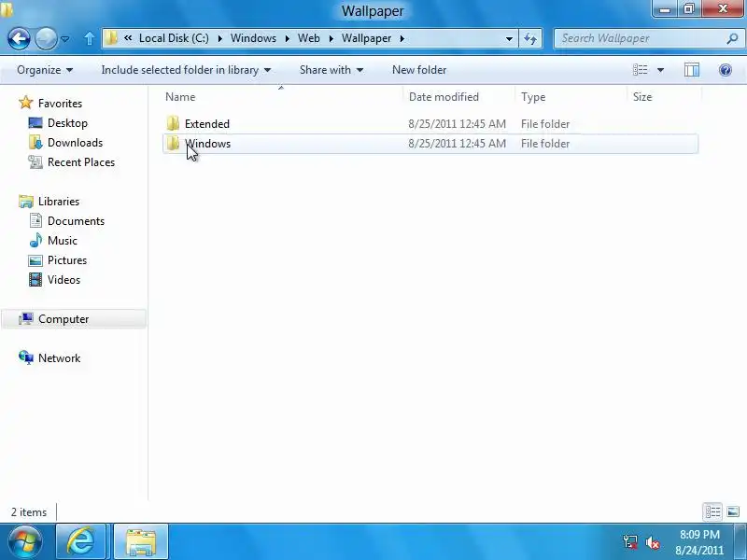Launch Internet Explorer from taskbar
This screenshot has height=560, width=747.
point(80,542)
